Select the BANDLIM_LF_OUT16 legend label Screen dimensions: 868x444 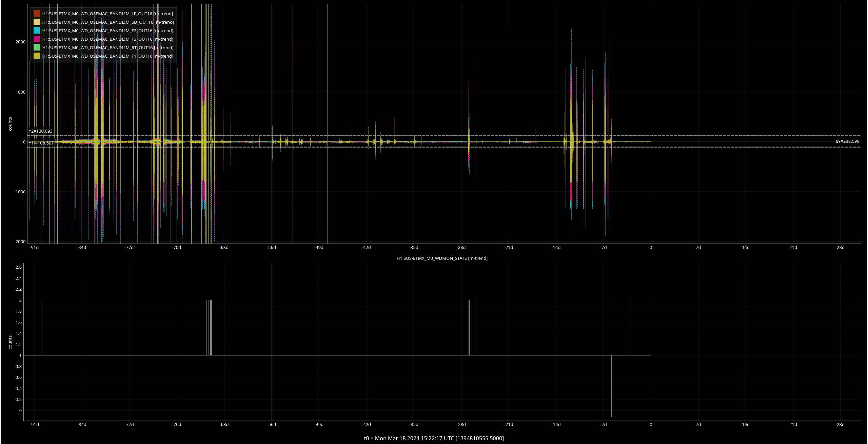107,14
